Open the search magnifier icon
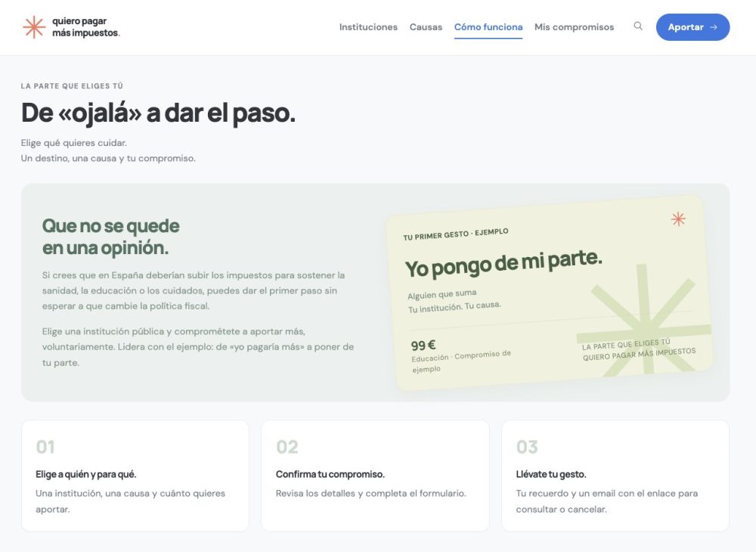This screenshot has width=756, height=552. [x=638, y=26]
